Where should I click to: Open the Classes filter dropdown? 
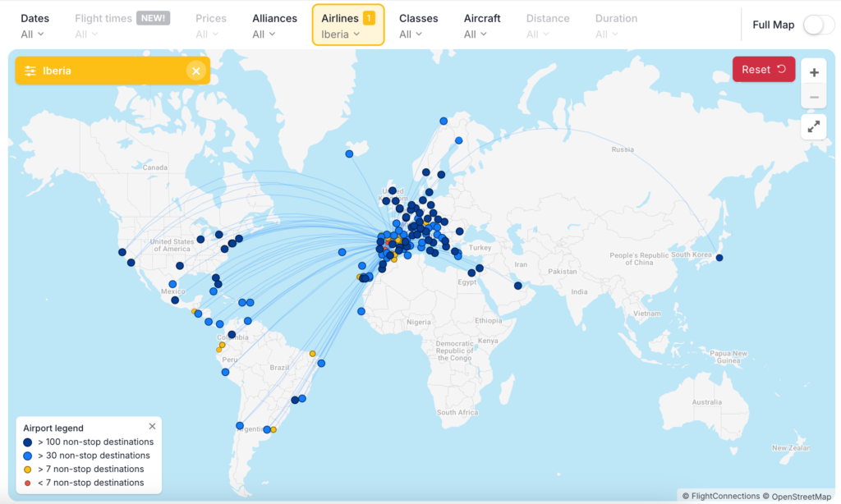418,25
